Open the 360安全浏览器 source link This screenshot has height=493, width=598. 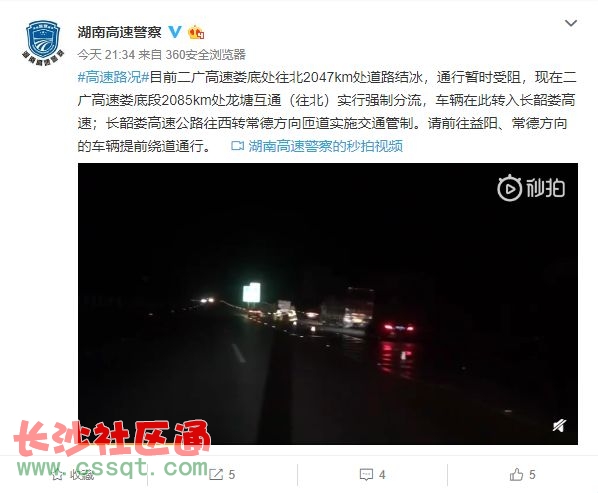[205, 55]
